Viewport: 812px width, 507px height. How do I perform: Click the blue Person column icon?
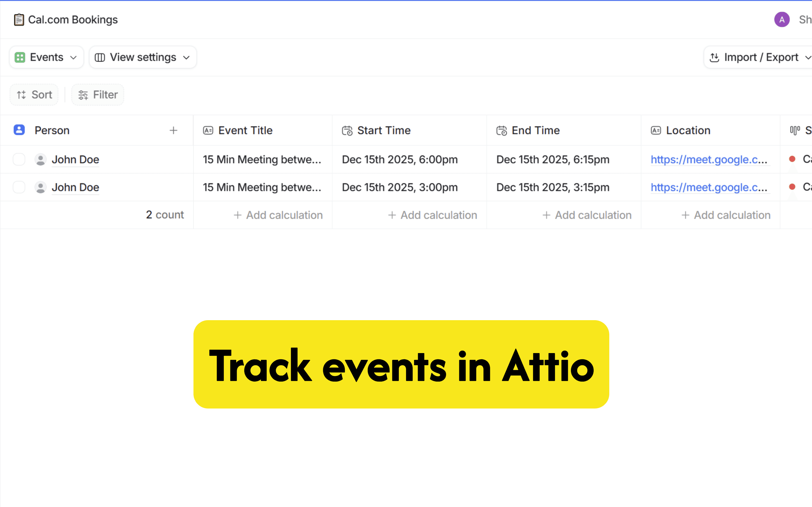point(19,130)
